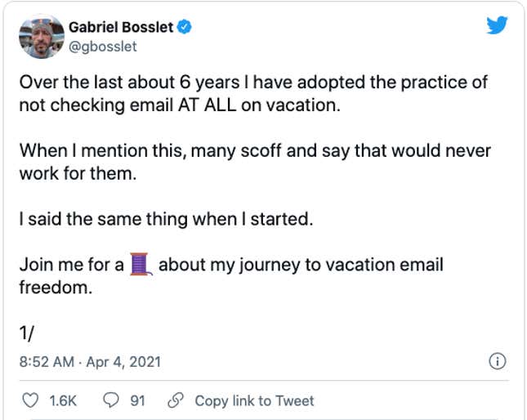Visit the @gbosslet handle
The image size is (527, 420).
tap(102, 47)
